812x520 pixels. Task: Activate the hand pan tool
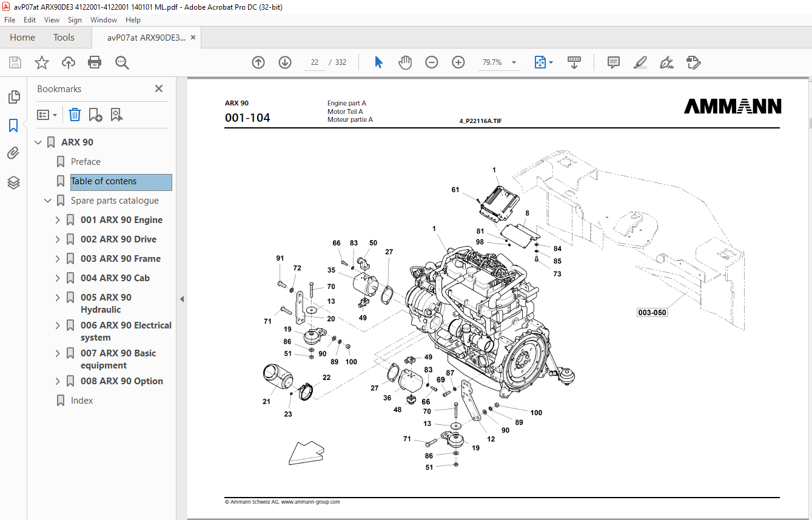tap(405, 62)
